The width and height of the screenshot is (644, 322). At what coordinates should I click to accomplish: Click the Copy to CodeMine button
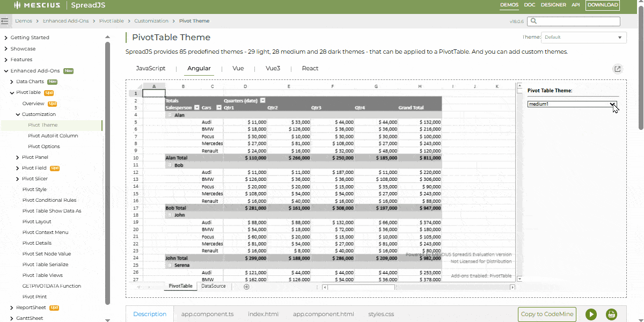click(547, 314)
